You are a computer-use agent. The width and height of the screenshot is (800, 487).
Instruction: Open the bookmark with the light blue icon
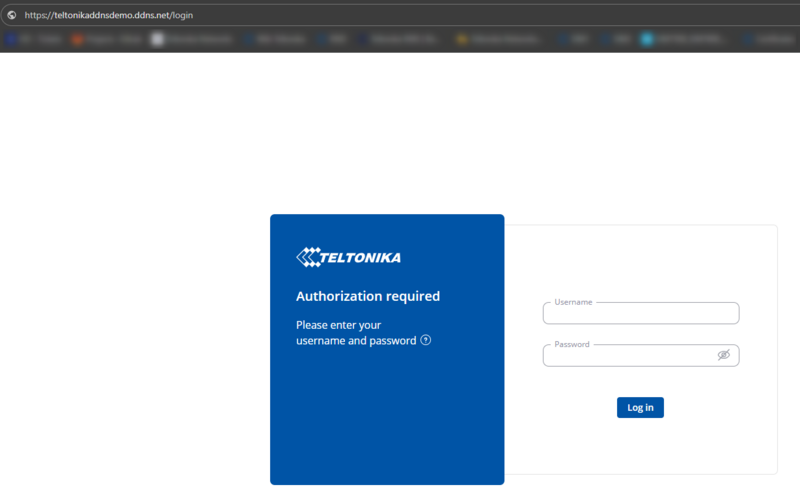[647, 40]
